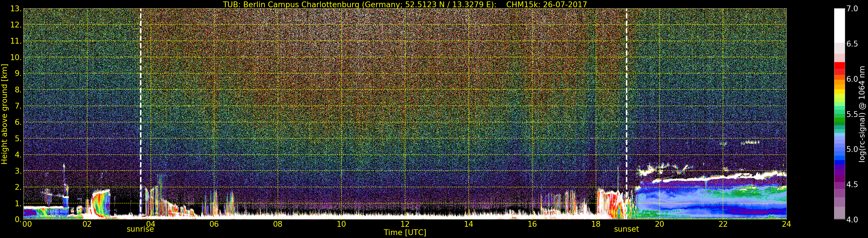
Task: Click the colorbar tick value 5.0
Action: point(852,149)
